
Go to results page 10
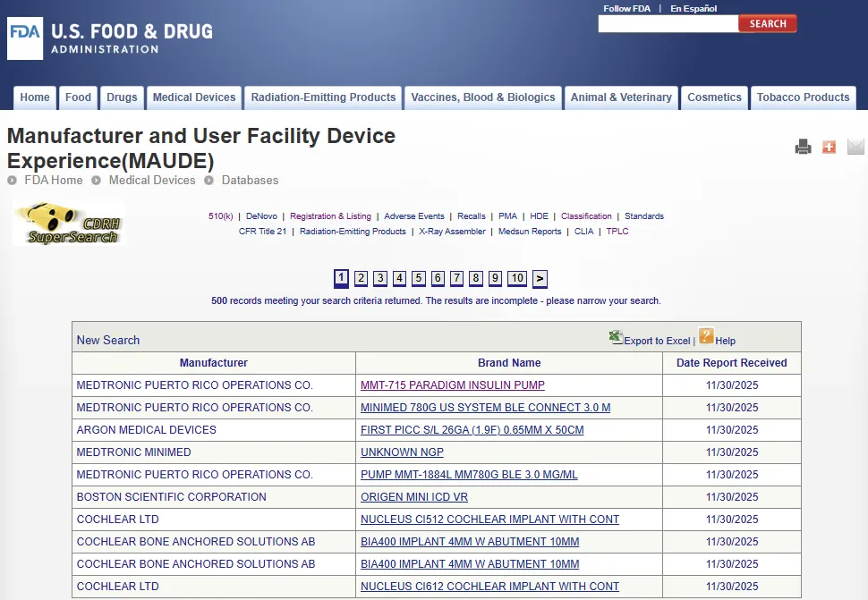pos(517,278)
